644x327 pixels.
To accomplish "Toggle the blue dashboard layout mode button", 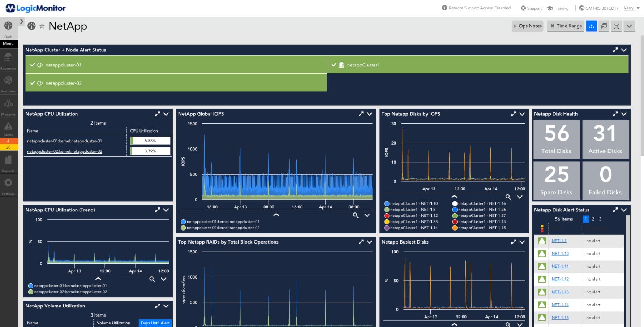I will click(x=591, y=26).
